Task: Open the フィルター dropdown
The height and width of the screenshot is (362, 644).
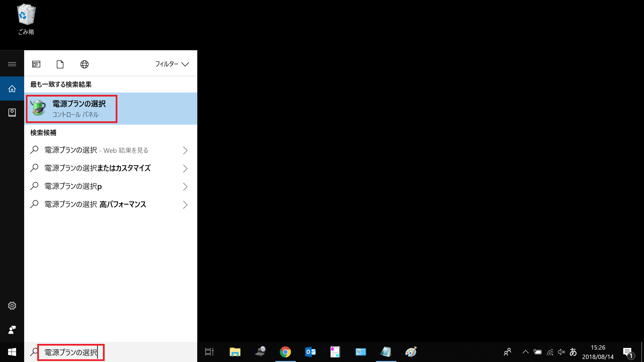Action: point(172,64)
